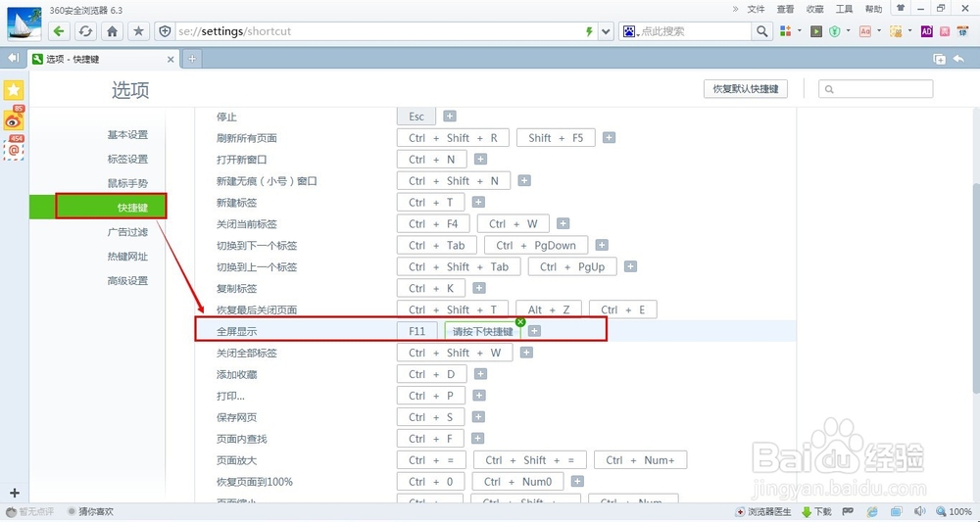Open favorites with the toolbar star icon
Image resolution: width=980 pixels, height=522 pixels.
pos(139,31)
